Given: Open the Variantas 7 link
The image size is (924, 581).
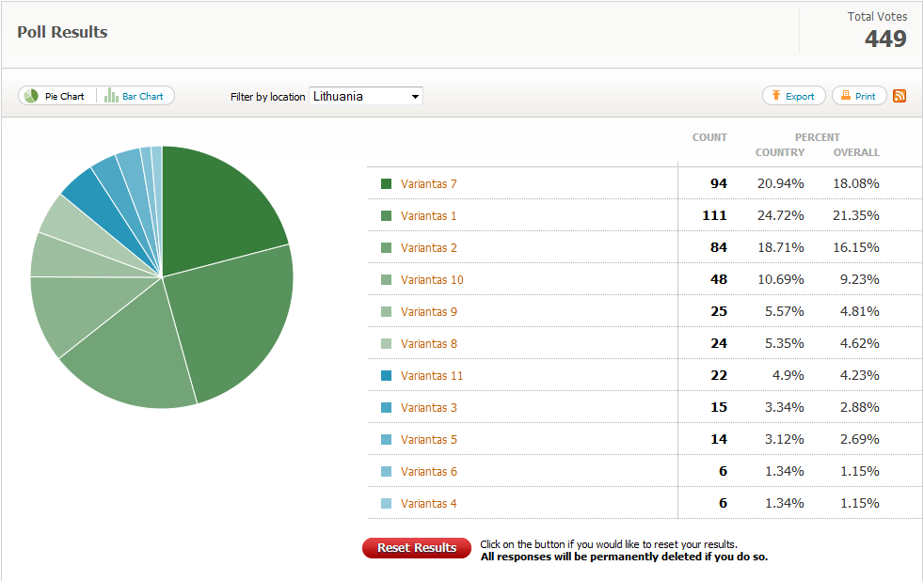Looking at the screenshot, I should coord(428,184).
